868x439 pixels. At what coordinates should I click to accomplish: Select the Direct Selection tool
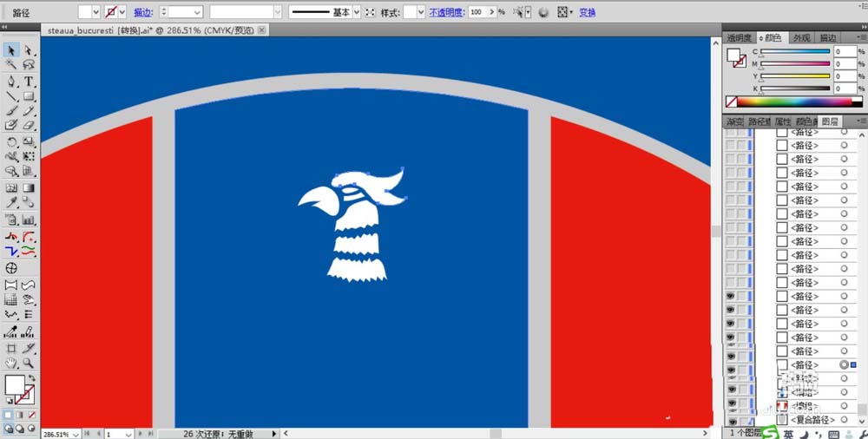tap(29, 50)
